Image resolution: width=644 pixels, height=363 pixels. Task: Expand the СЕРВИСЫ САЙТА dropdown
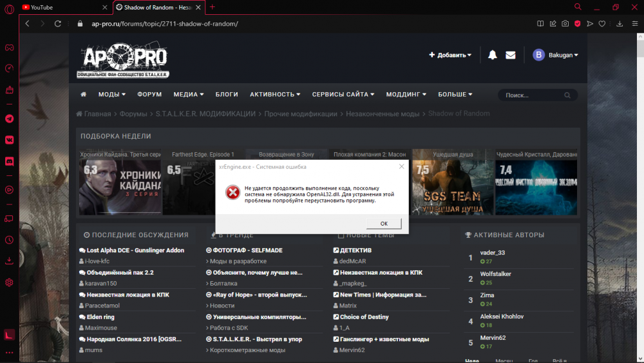(343, 94)
